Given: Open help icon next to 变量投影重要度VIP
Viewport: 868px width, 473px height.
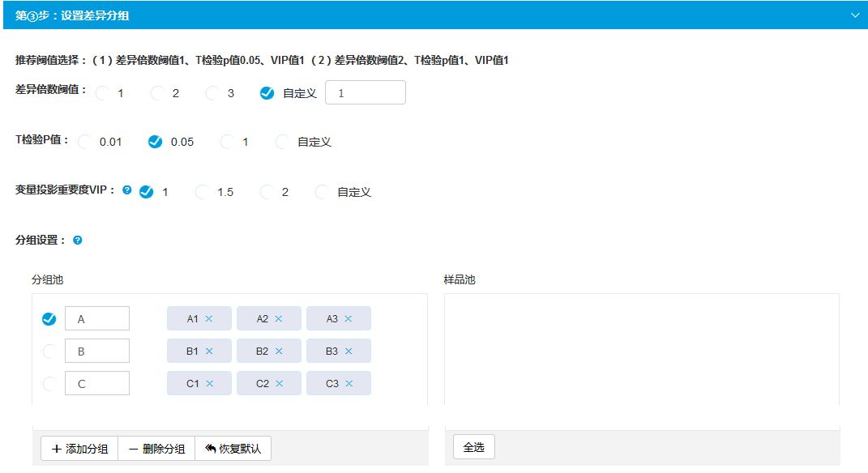Looking at the screenshot, I should pos(126,191).
